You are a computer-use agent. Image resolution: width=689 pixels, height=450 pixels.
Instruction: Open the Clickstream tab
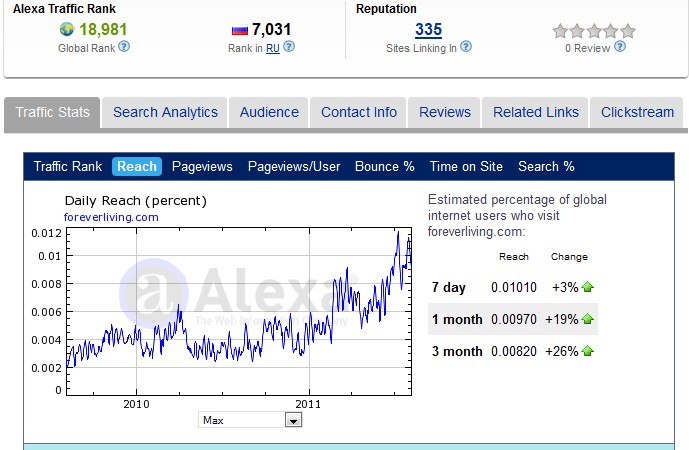[x=637, y=112]
